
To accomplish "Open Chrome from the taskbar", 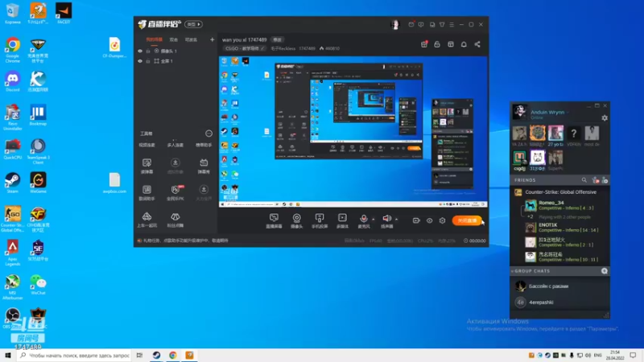I will coord(173,356).
